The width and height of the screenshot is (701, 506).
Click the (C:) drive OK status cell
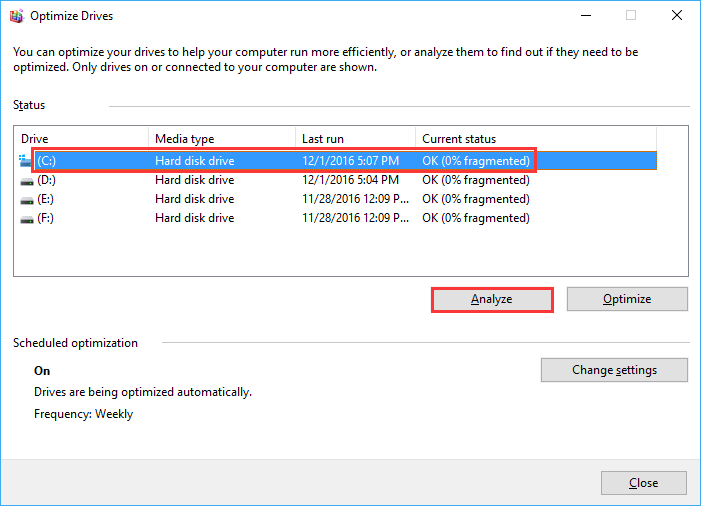476,161
